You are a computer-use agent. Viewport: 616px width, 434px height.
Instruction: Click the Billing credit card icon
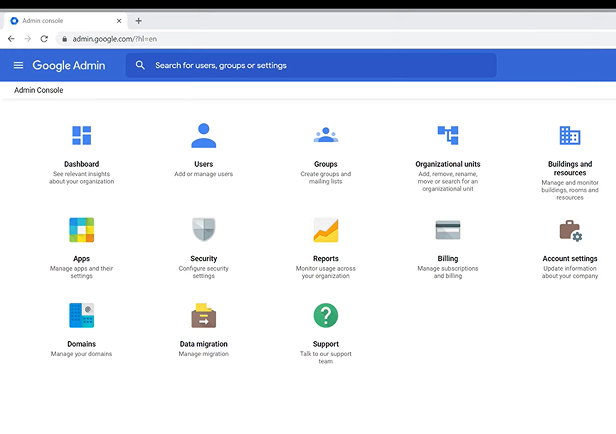(x=447, y=230)
